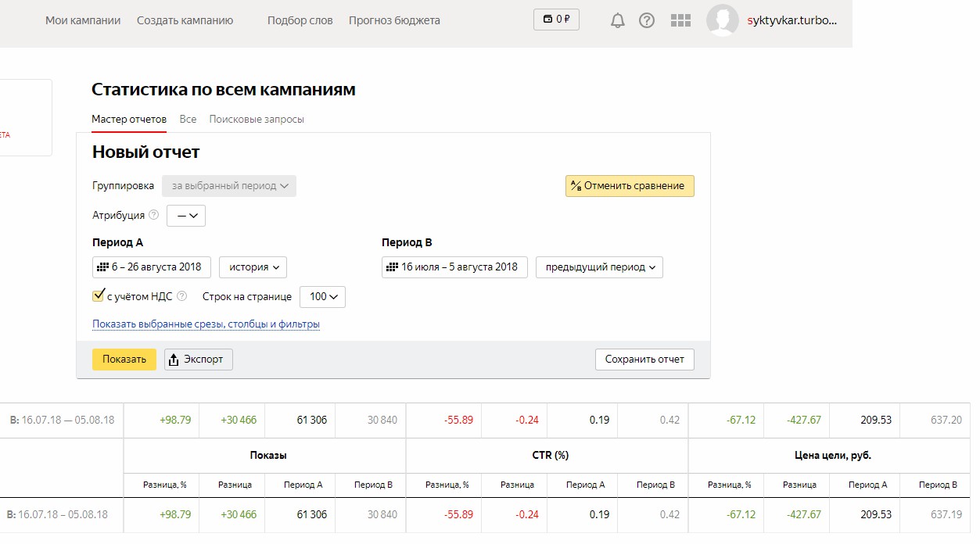Click the notifications bell icon
The height and width of the screenshot is (544, 980).
[618, 20]
